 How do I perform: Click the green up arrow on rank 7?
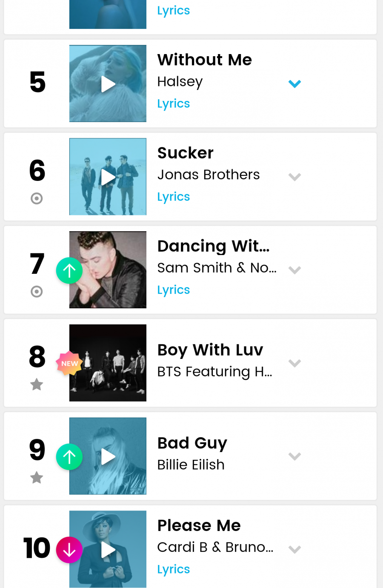coord(69,270)
